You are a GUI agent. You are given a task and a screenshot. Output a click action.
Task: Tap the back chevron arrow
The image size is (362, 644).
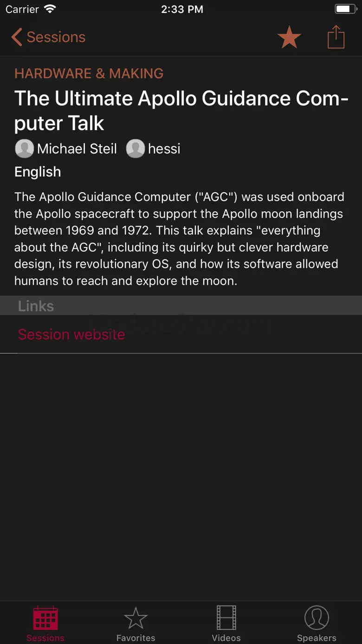point(17,37)
